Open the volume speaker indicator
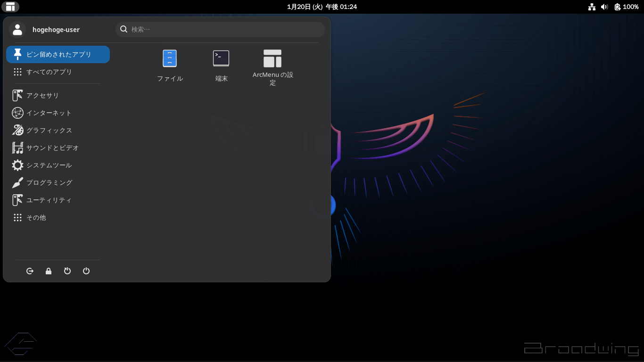 604,7
